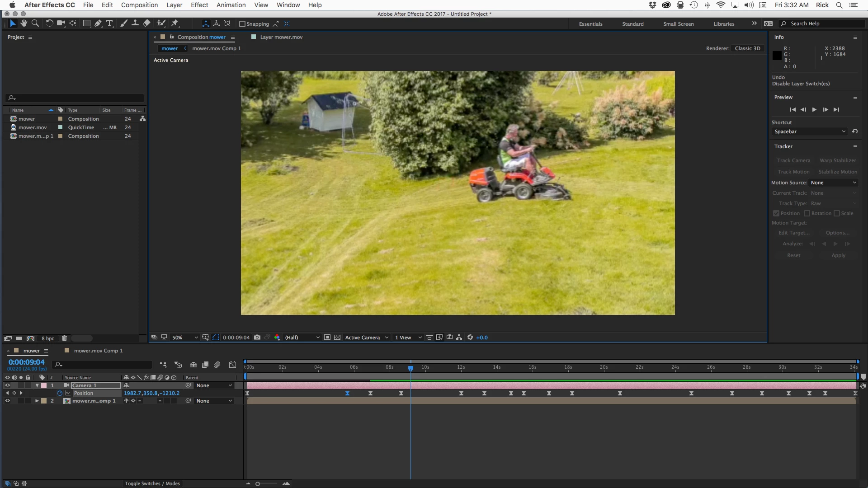Open the 50% magnification dropdown
The image size is (868, 488).
(x=185, y=338)
